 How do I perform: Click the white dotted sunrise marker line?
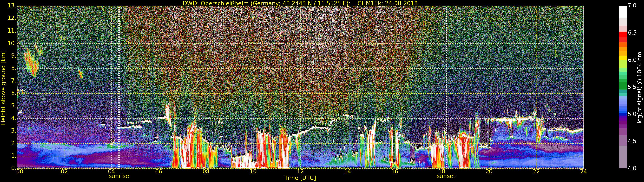[x=119, y=87]
